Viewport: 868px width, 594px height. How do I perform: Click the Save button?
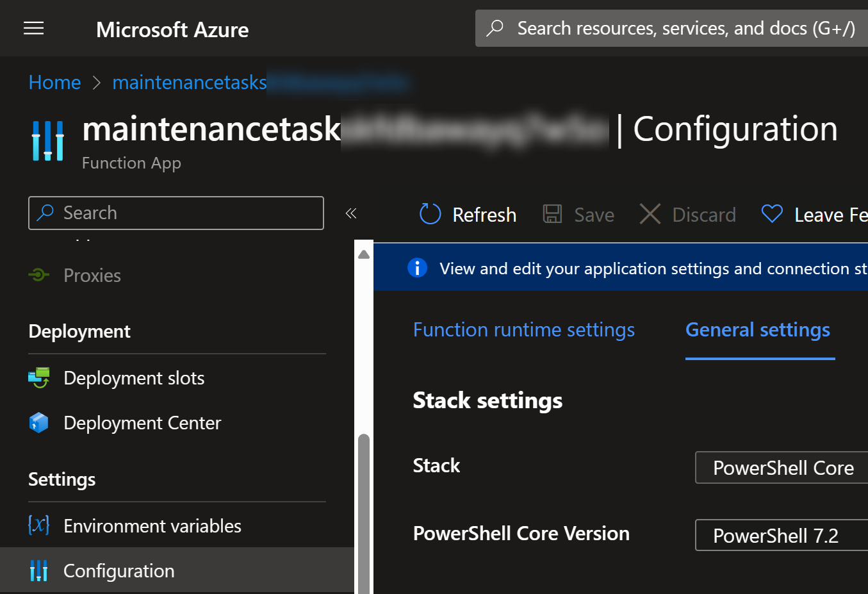578,215
